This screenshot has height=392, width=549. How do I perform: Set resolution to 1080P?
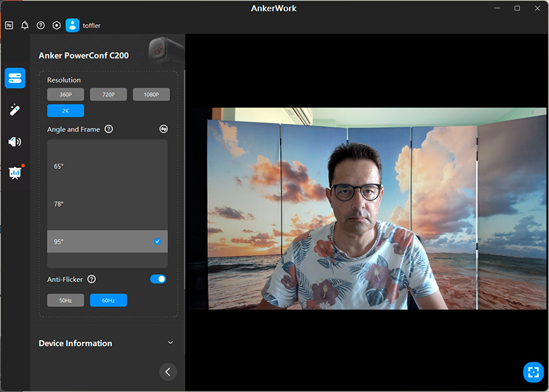coord(150,95)
